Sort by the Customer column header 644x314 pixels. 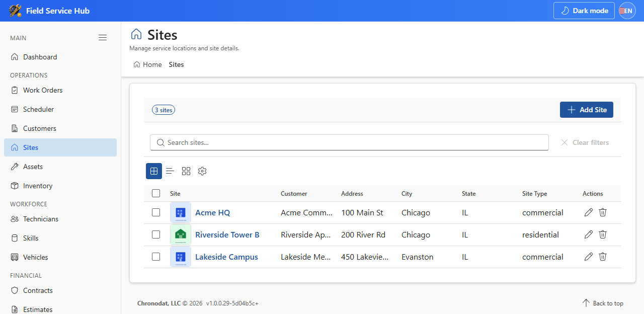click(x=294, y=193)
